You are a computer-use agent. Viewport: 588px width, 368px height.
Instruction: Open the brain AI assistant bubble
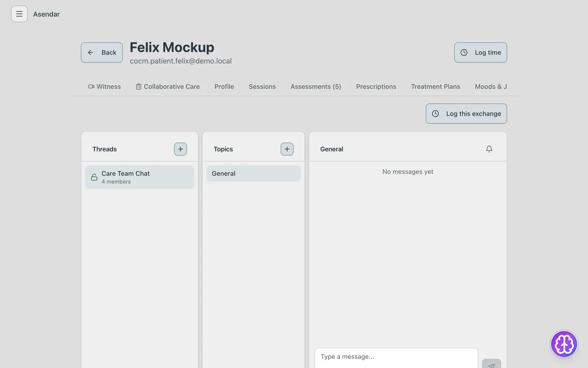click(564, 344)
